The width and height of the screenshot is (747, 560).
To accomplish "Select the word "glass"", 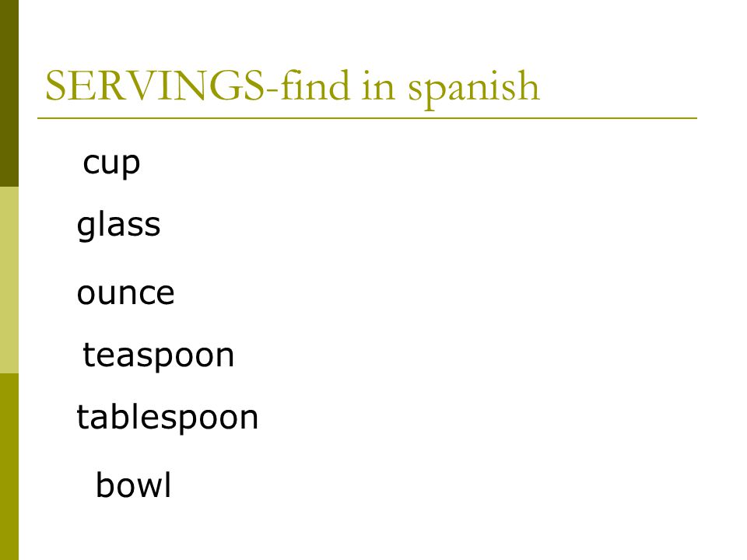I will (x=118, y=224).
